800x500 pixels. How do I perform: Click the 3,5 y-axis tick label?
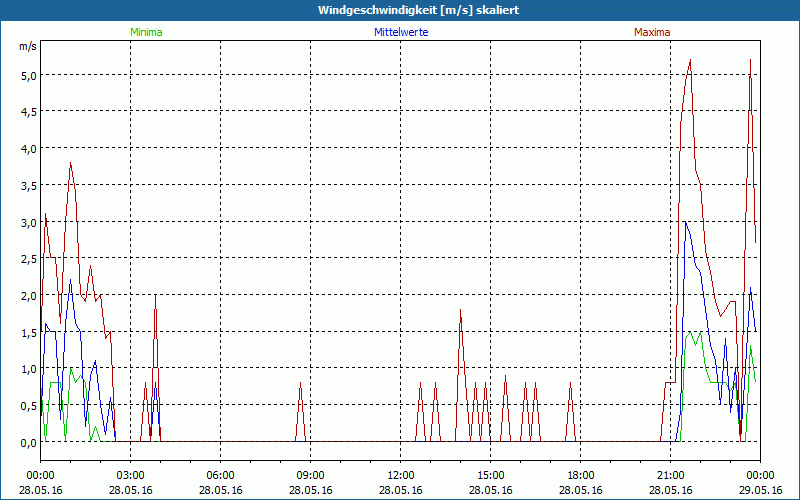[x=27, y=185]
